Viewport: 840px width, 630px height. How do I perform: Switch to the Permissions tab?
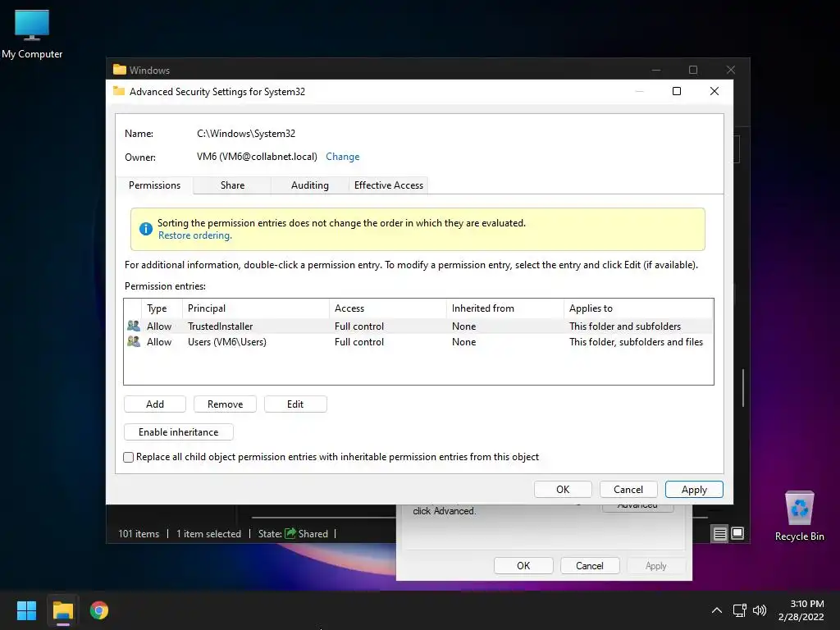[x=154, y=185]
